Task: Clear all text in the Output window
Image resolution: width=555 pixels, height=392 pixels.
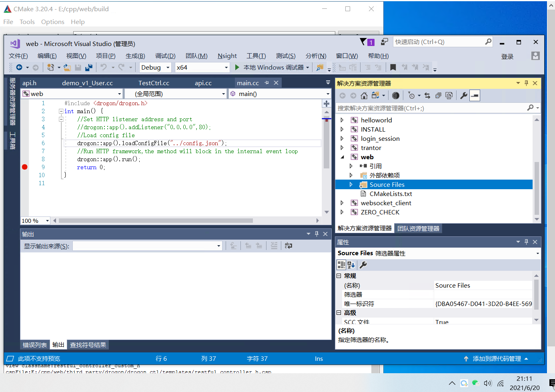Action: (274, 246)
